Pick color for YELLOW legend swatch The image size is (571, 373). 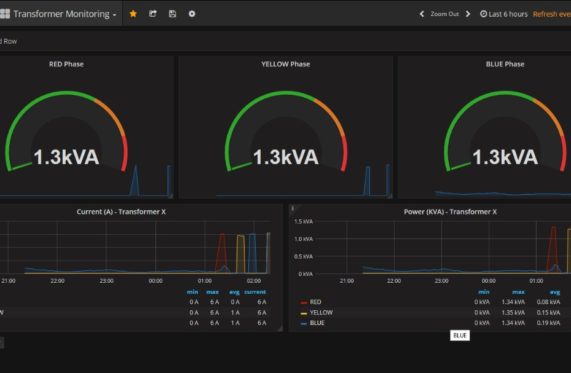(x=304, y=313)
